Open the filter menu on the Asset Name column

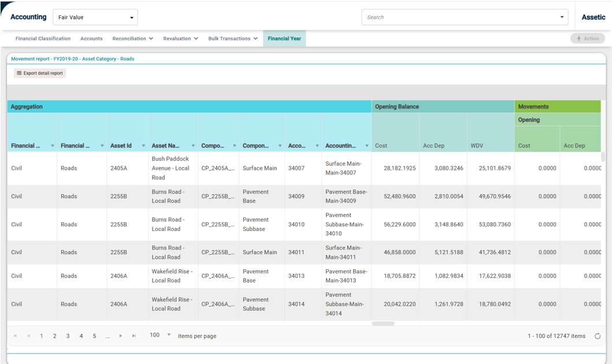193,146
